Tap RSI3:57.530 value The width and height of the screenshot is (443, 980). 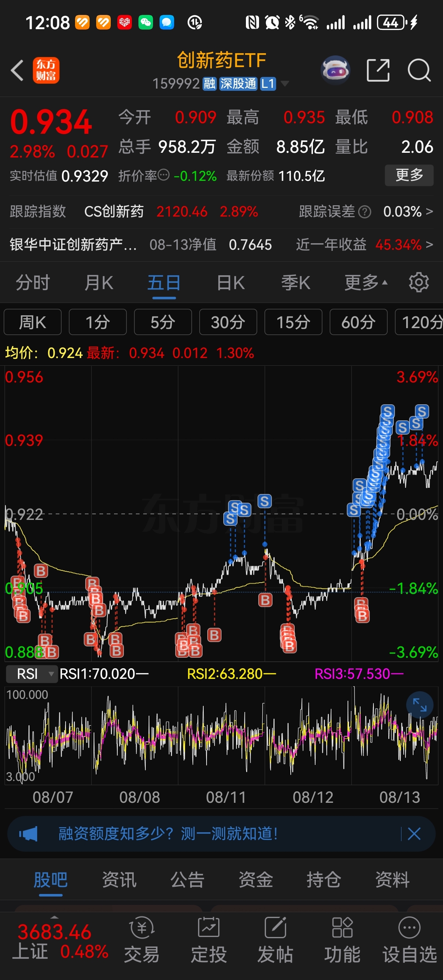point(358,674)
